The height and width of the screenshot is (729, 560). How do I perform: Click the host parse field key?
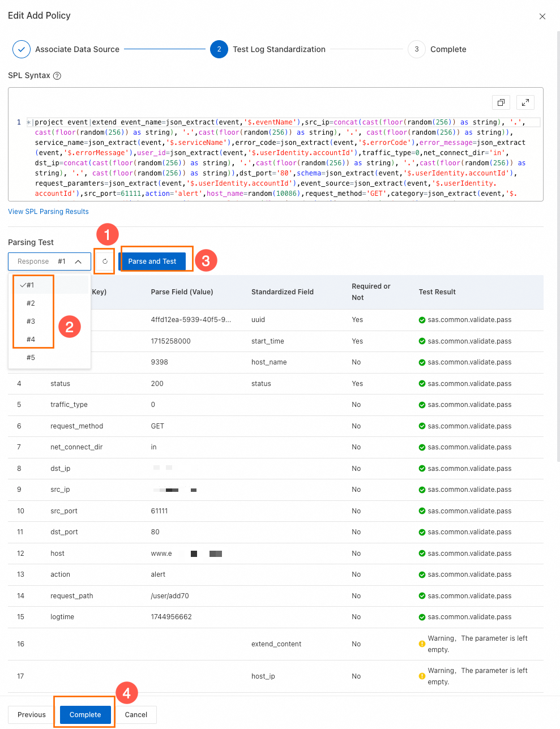(x=57, y=554)
